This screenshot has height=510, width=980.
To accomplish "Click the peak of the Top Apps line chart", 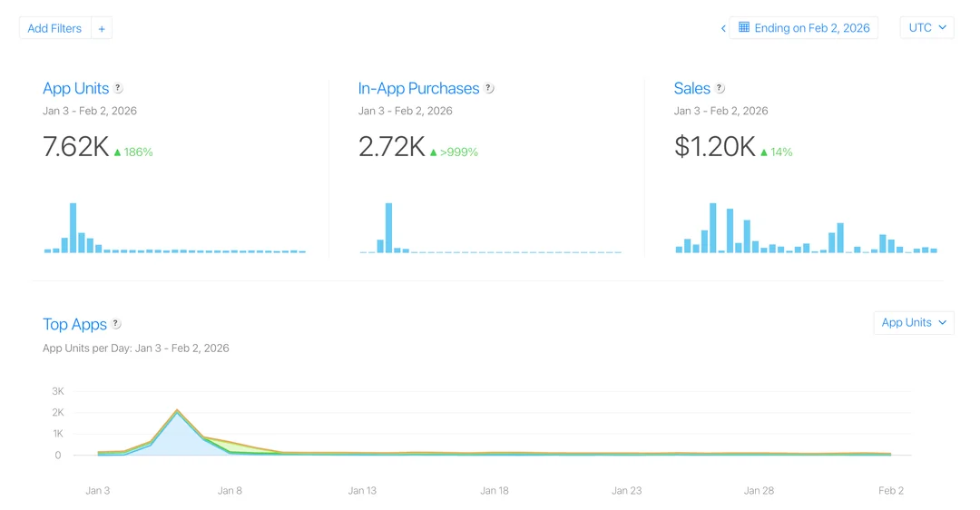I will coord(178,411).
